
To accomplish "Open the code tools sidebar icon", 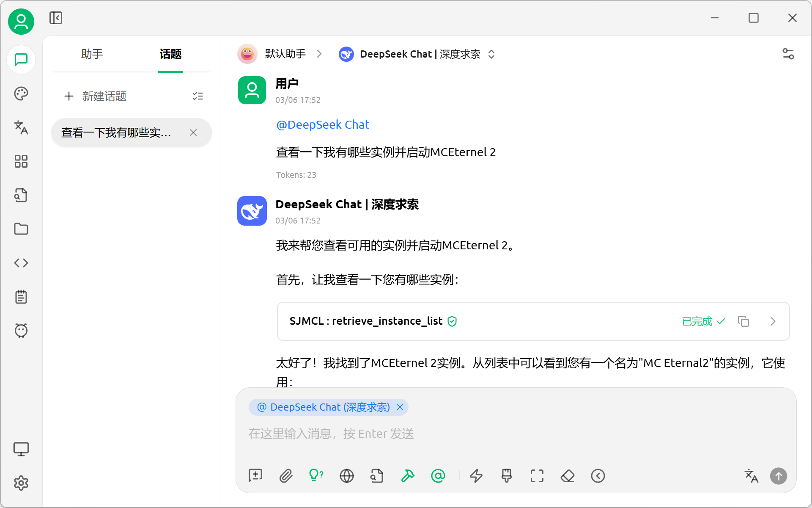I will pos(21,263).
